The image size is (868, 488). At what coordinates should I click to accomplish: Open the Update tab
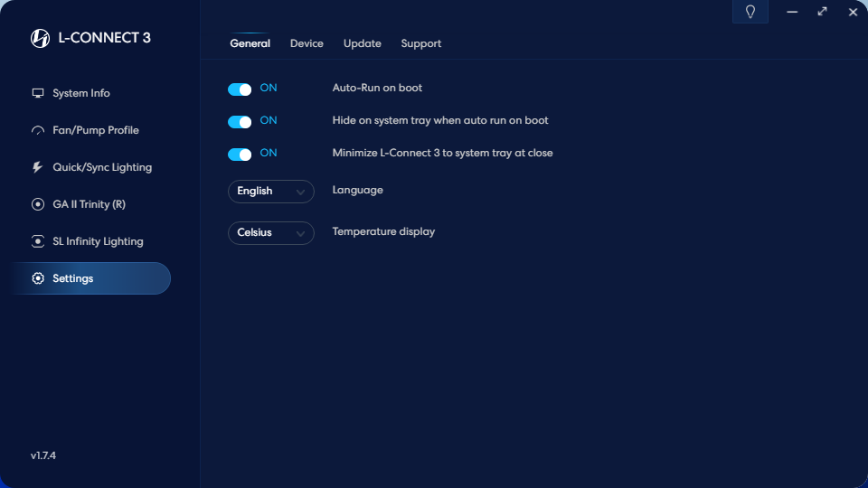click(362, 43)
